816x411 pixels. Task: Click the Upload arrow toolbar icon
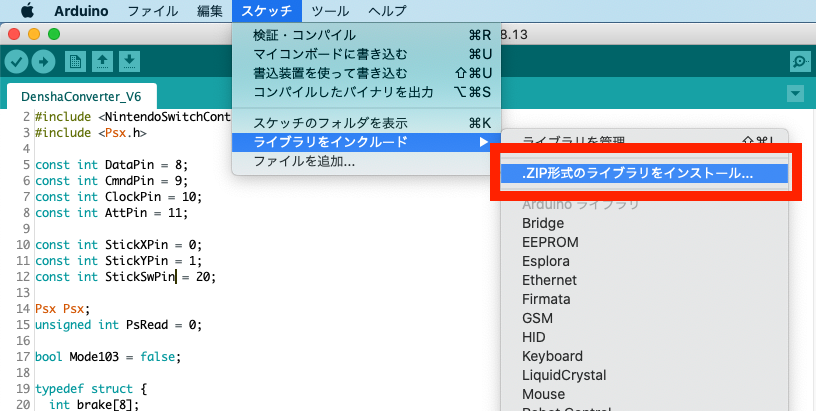[x=43, y=62]
